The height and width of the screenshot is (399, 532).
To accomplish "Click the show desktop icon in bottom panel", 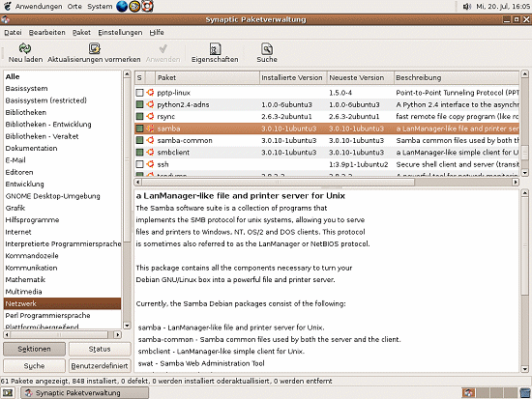I will [8, 393].
